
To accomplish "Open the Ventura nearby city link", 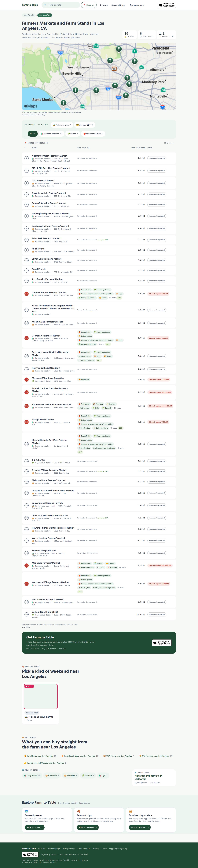I will pos(88,775).
